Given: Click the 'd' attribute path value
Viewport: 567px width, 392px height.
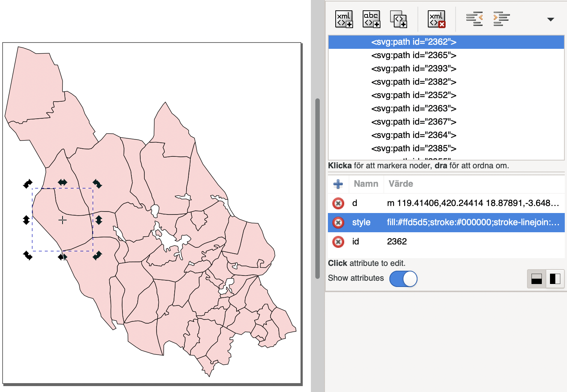Looking at the screenshot, I should 473,203.
